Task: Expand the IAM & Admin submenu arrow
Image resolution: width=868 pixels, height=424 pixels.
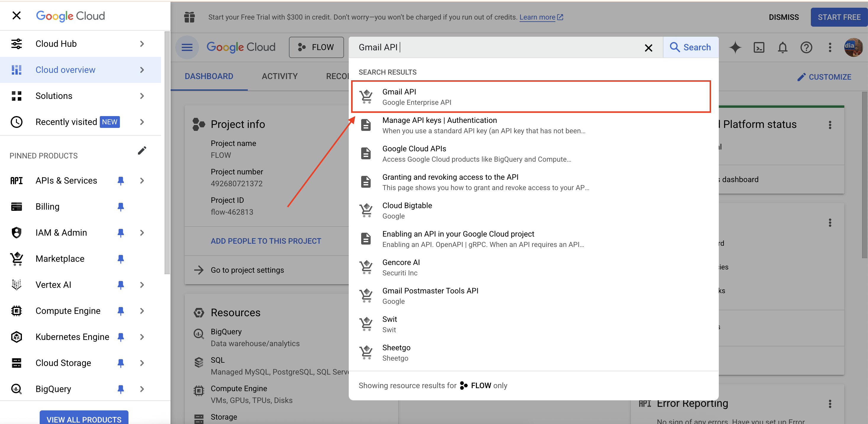Action: [142, 233]
